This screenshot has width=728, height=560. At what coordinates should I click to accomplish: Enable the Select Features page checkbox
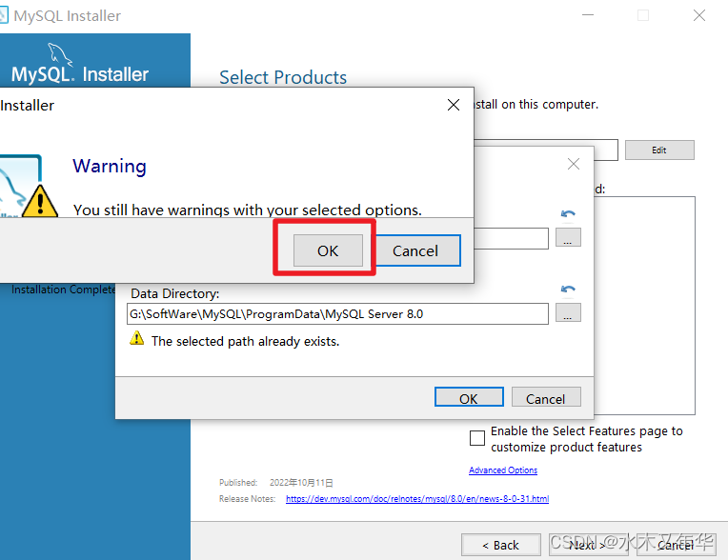point(477,438)
